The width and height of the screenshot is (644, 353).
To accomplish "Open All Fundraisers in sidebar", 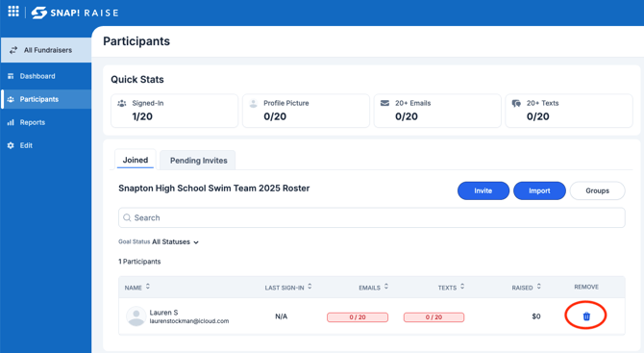I will coord(46,50).
